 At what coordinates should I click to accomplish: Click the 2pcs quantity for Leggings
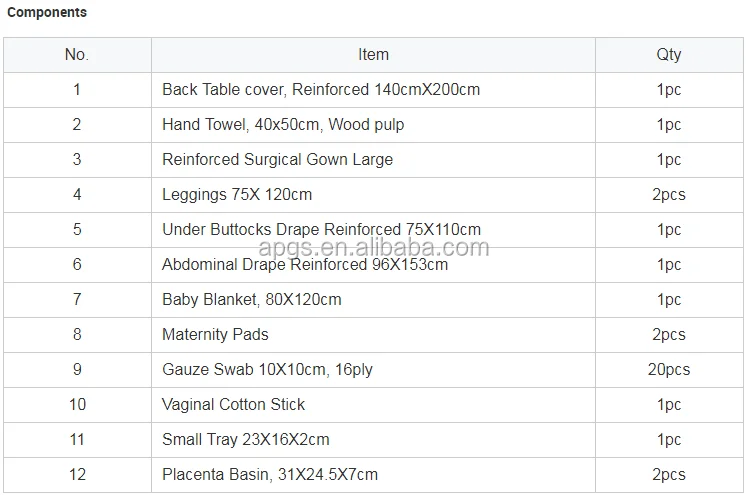coord(668,195)
